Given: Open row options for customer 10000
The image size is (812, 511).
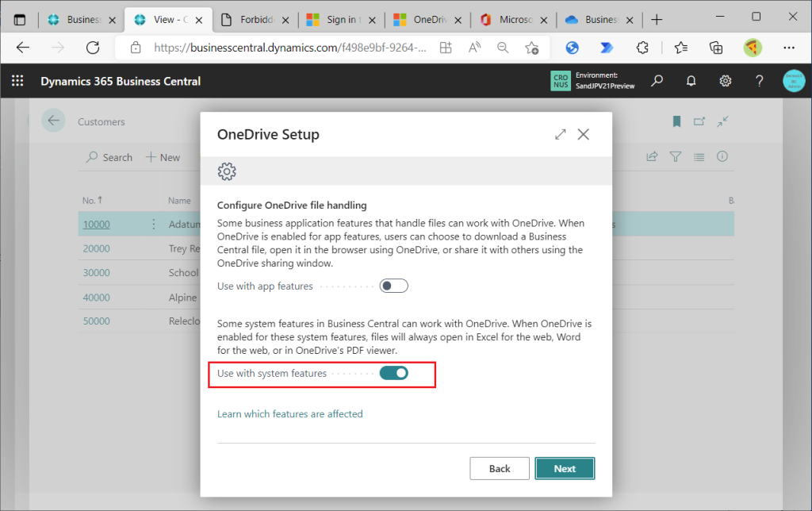Looking at the screenshot, I should coord(154,224).
